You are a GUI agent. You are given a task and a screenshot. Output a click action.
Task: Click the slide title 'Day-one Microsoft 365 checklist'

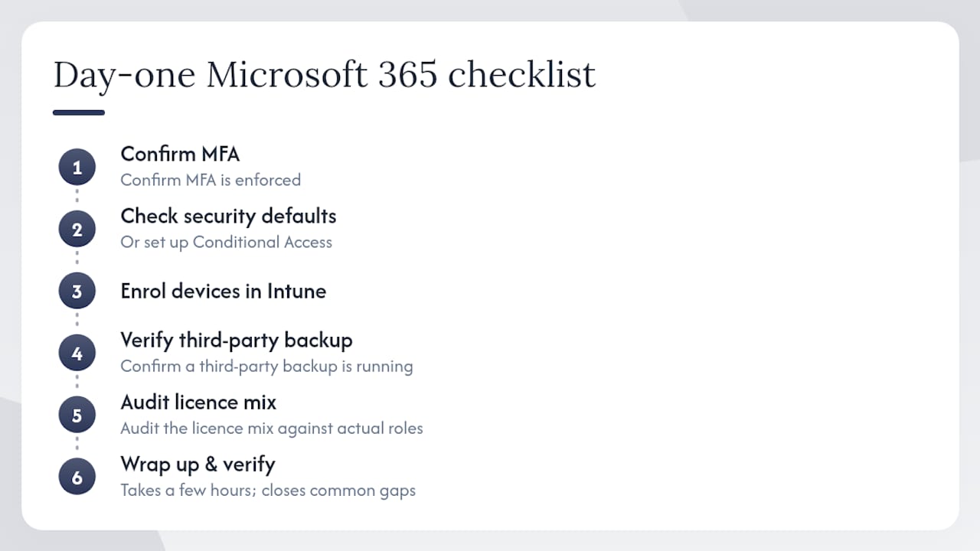pos(324,75)
